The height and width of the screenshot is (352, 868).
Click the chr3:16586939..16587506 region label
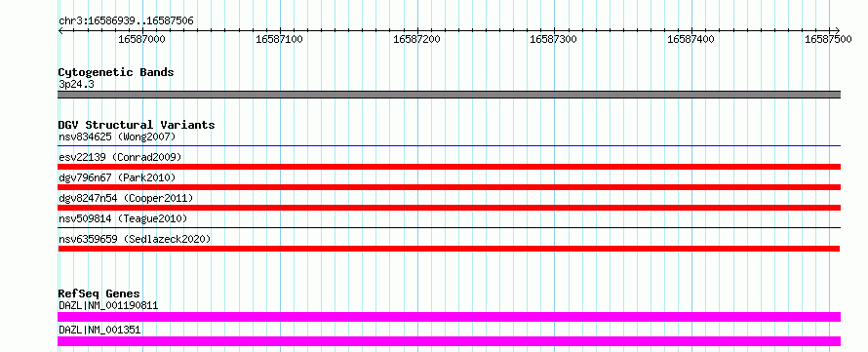tap(126, 20)
